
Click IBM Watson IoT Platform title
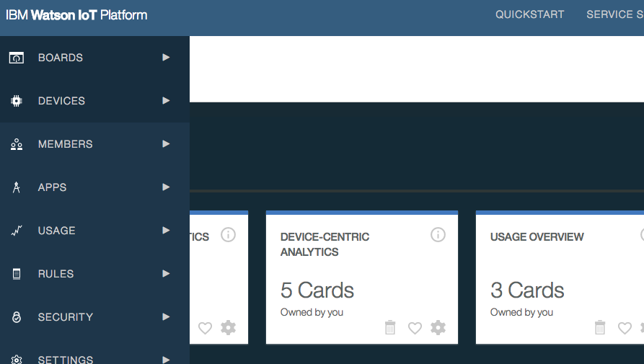76,15
